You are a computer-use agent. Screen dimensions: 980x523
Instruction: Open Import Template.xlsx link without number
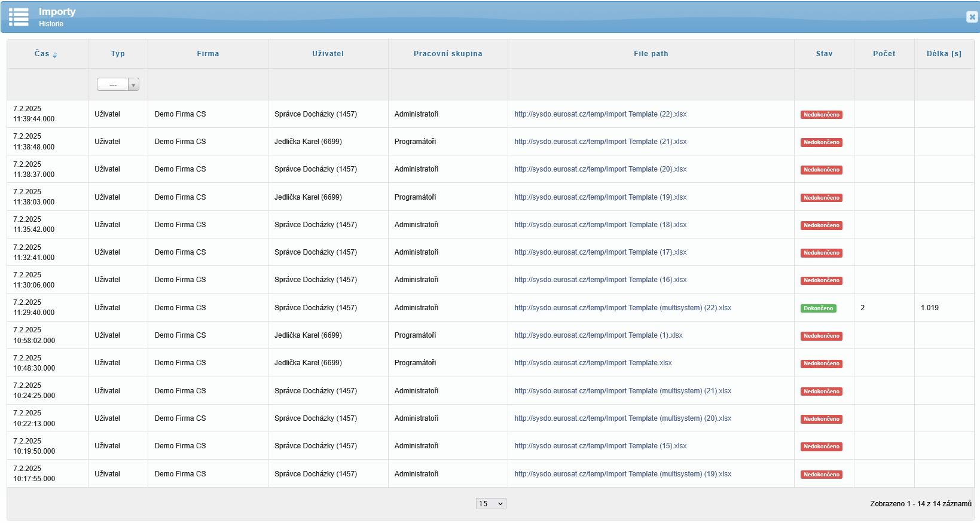click(x=593, y=363)
